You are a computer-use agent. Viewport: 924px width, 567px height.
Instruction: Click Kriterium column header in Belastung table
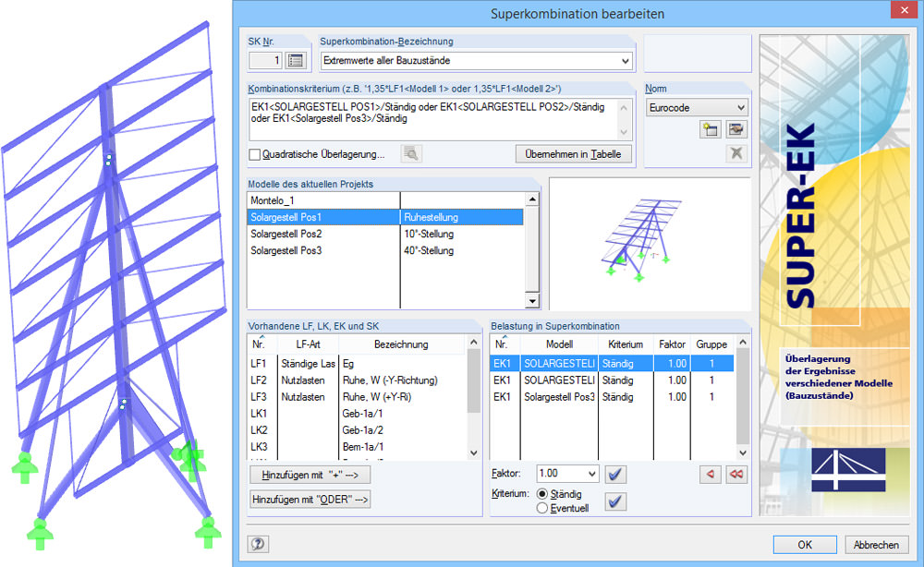click(x=626, y=344)
